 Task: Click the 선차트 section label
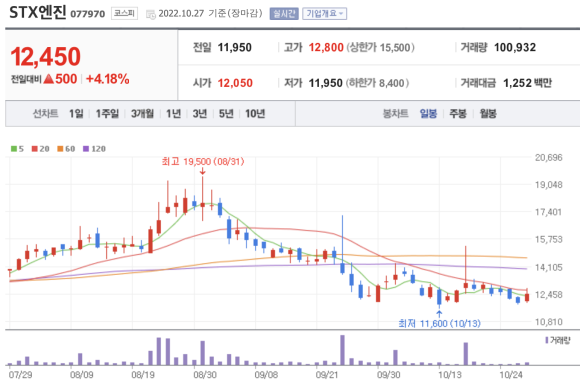point(45,114)
